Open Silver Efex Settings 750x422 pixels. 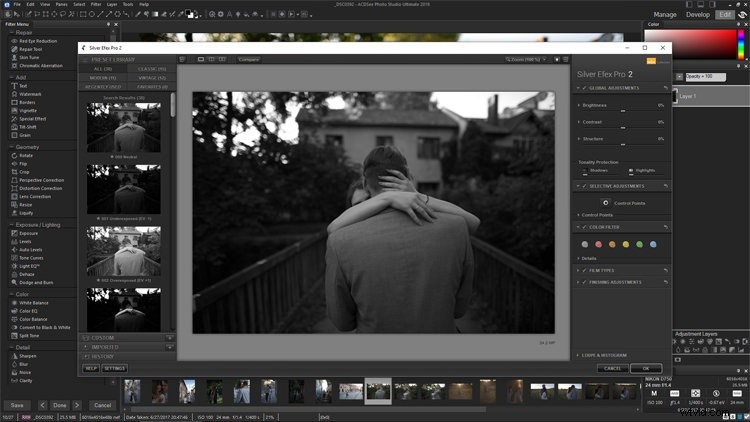pyautogui.click(x=114, y=368)
